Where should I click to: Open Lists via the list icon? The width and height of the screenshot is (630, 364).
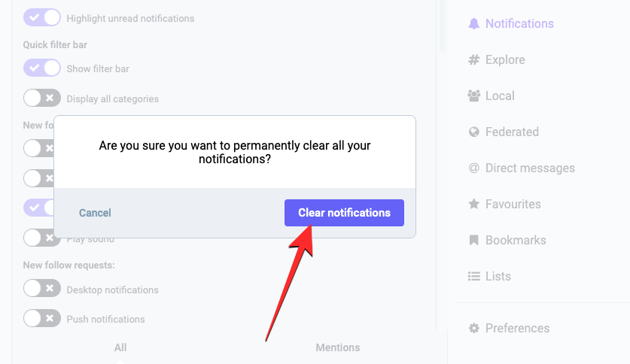473,277
